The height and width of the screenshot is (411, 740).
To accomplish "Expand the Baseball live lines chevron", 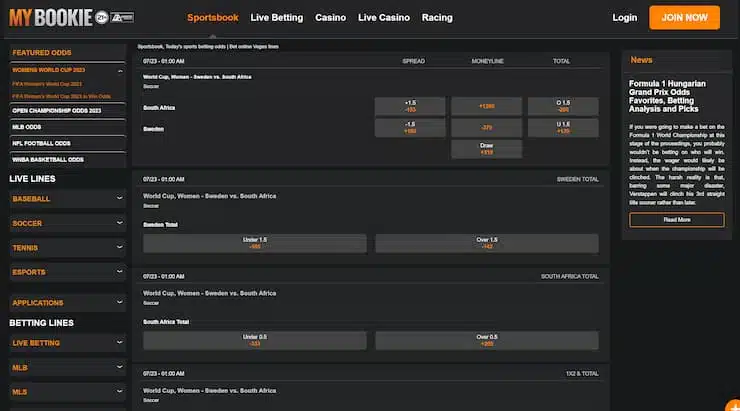I will pos(119,198).
